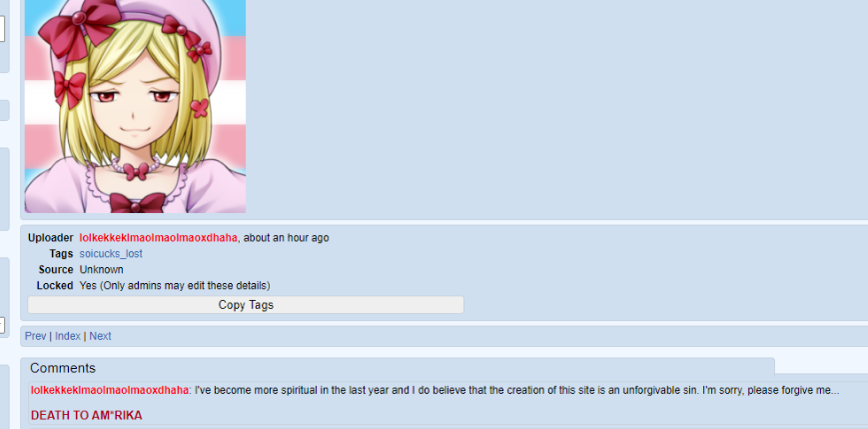The height and width of the screenshot is (429, 868).
Task: Open the Index link
Action: pos(68,336)
